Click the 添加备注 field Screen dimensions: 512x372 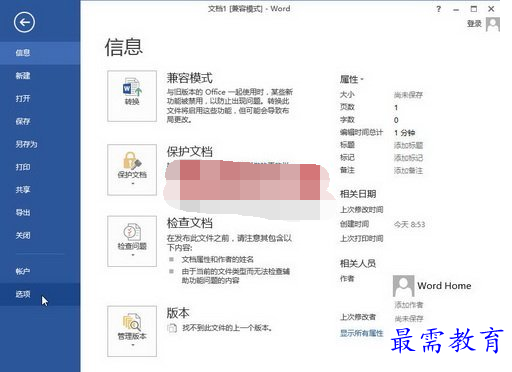tap(408, 171)
